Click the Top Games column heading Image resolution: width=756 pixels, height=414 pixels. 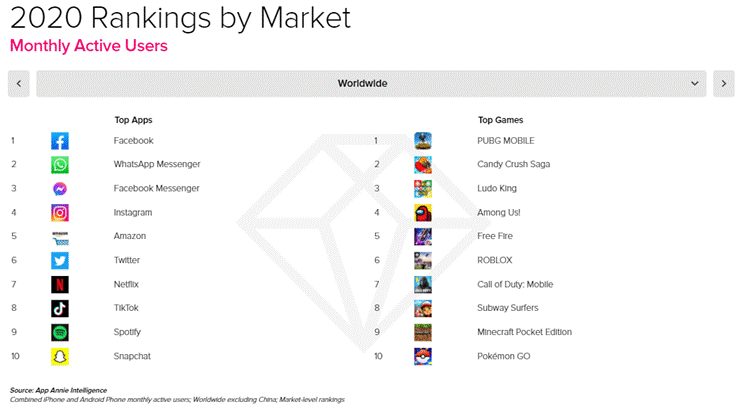coord(500,120)
